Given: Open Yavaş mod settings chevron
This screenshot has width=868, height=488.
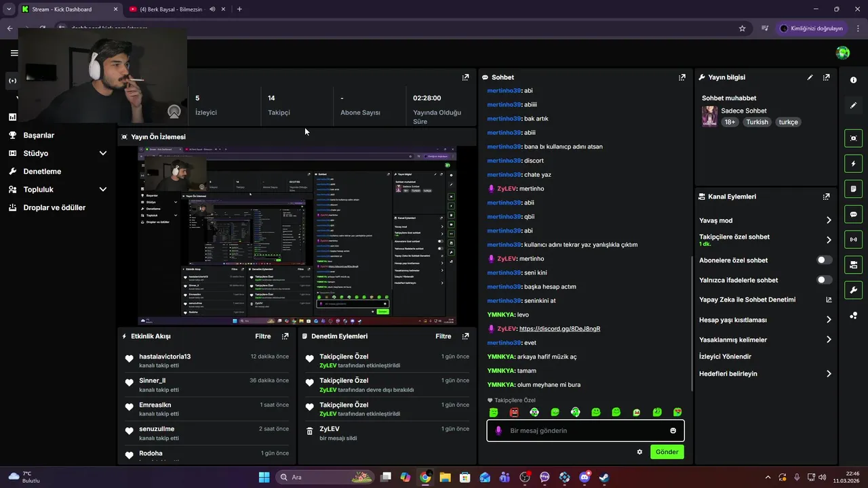Looking at the screenshot, I should pyautogui.click(x=829, y=220).
